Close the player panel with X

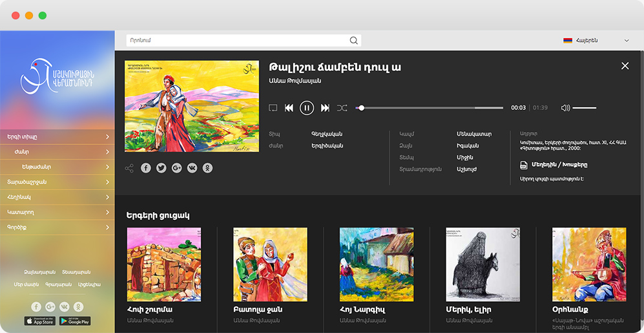pyautogui.click(x=625, y=66)
